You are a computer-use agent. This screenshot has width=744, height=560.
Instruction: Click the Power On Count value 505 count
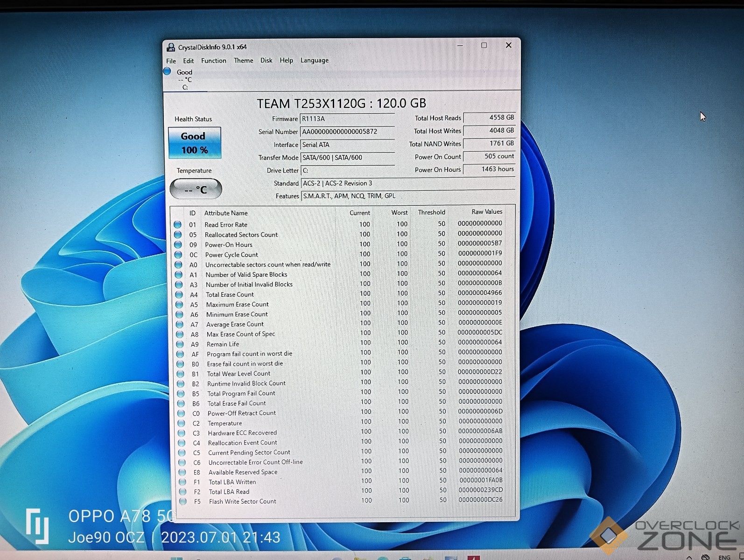point(490,156)
